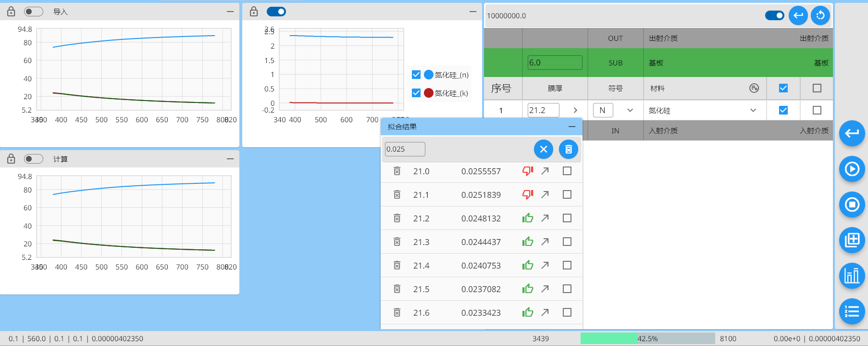The image size is (868, 346).
Task: Collapse the 拟合结果 panel header
Action: (571, 127)
